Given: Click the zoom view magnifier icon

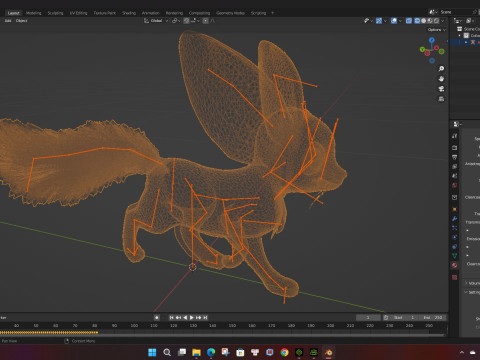Looking at the screenshot, I should (x=441, y=69).
